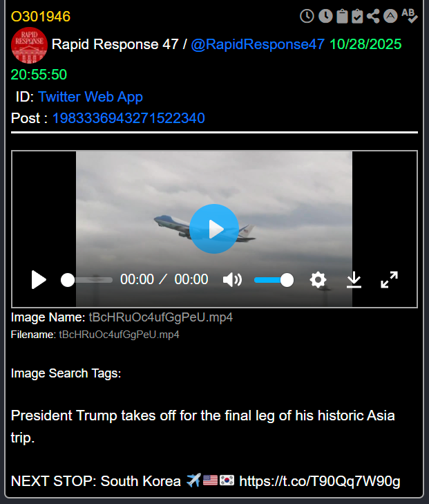Open the Rapid Response 47 profile avatar

29,45
